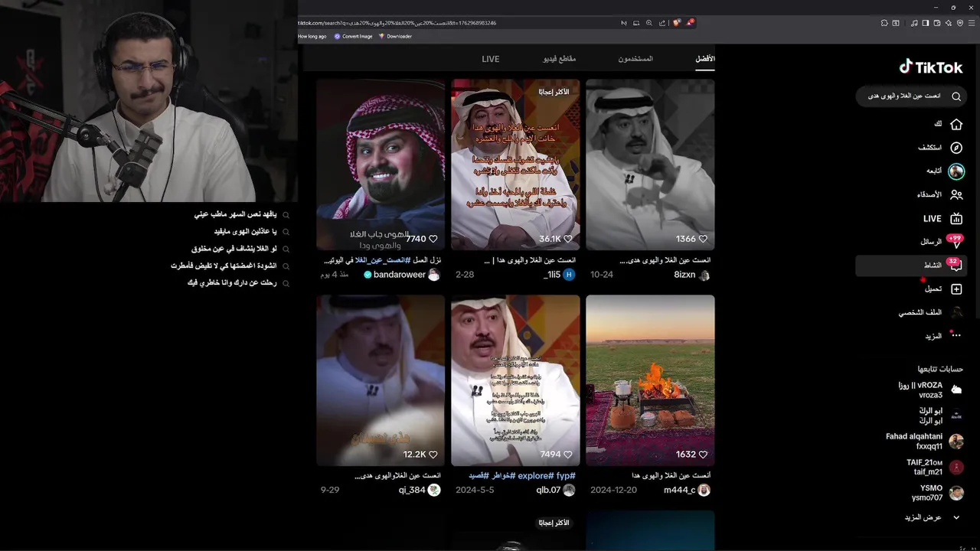Viewport: 980px width, 551px height.
Task: Open video thumbnail with 7740 likes
Action: pyautogui.click(x=381, y=165)
